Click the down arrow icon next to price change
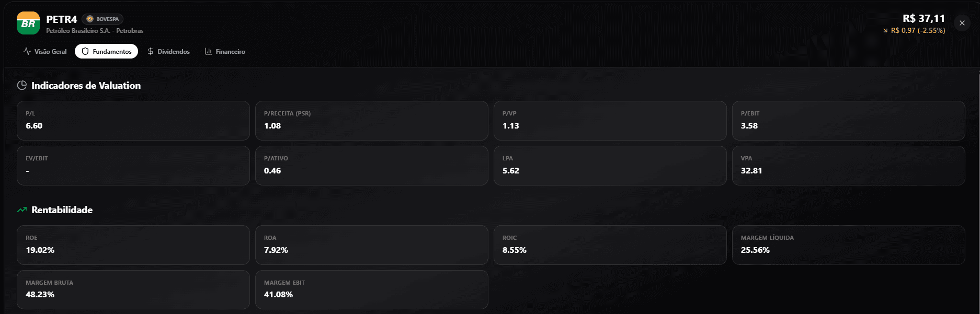Viewport: 980px width, 314px height. point(885,31)
